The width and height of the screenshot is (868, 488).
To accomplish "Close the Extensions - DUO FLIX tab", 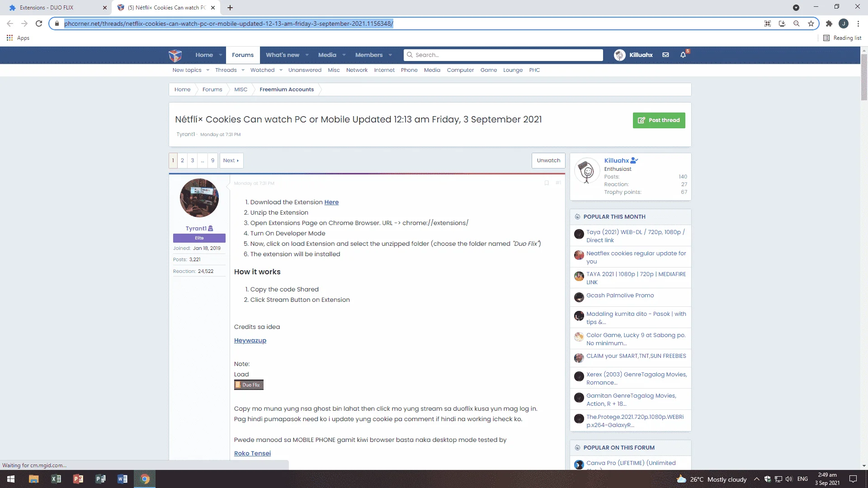I will [104, 8].
